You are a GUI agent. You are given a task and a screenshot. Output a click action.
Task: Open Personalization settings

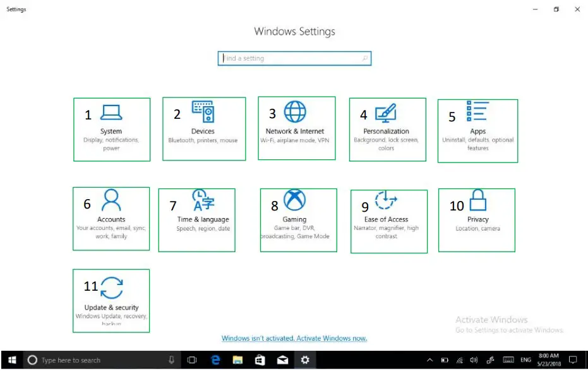pos(387,129)
